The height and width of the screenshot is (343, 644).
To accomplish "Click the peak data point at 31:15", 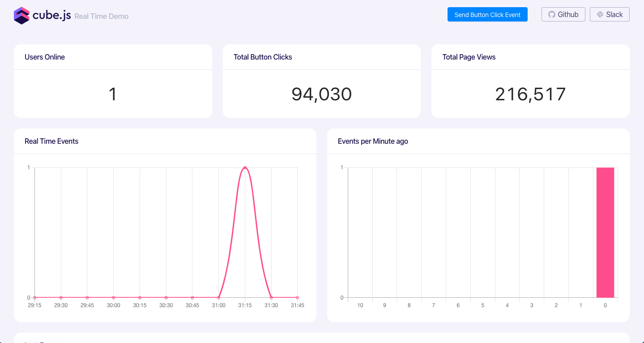I will [245, 167].
